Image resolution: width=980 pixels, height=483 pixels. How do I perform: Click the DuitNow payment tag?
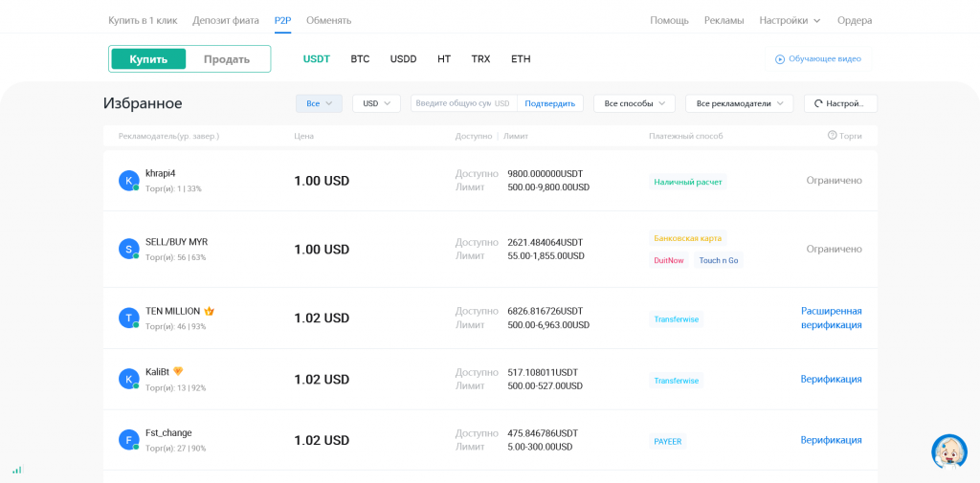coord(669,260)
